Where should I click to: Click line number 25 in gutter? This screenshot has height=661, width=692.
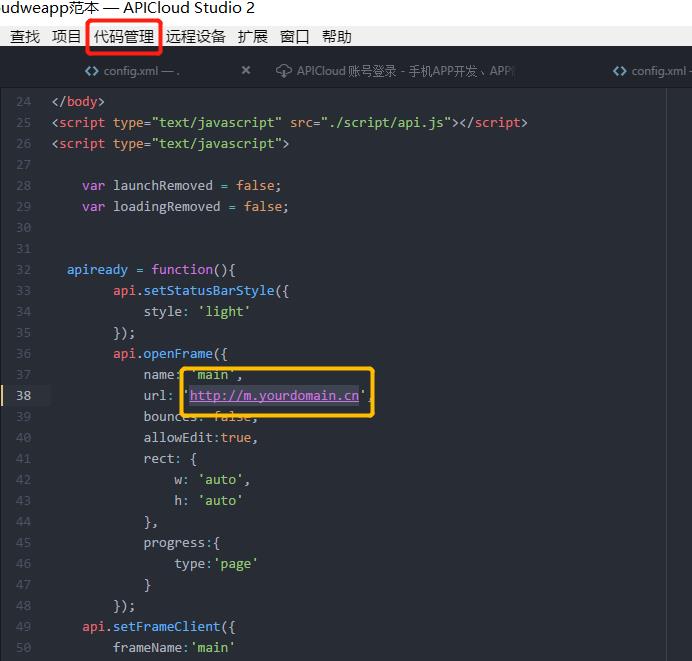click(x=23, y=122)
